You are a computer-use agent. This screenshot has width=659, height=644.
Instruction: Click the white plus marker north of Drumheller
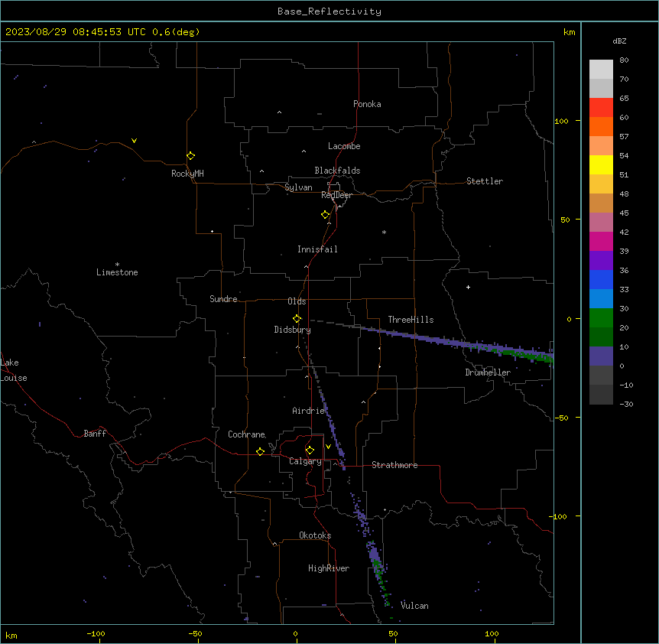(x=468, y=287)
